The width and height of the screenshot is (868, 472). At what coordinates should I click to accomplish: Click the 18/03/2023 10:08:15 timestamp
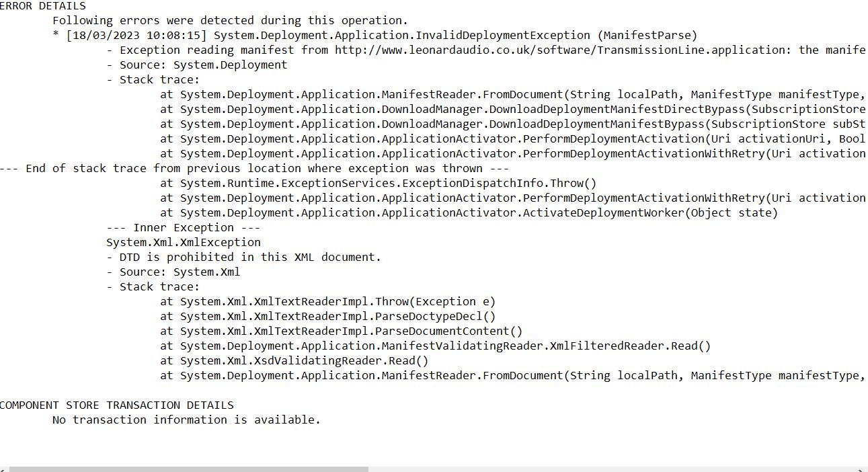136,35
